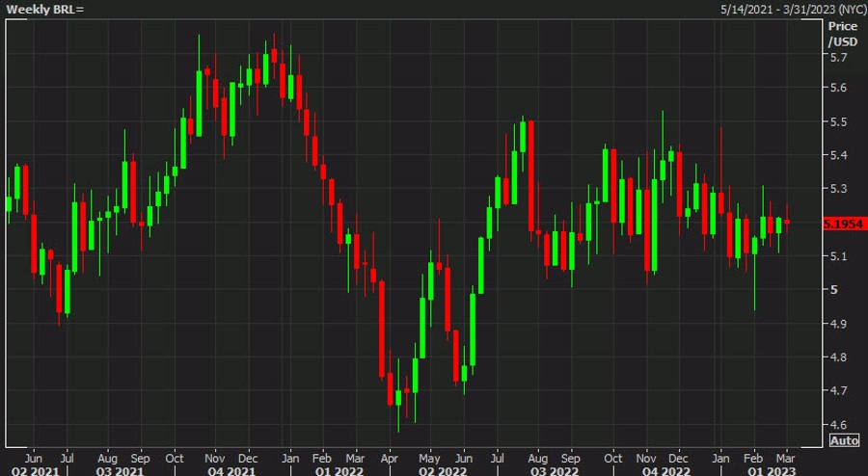Click the Q3 2022 quarter label
The image size is (868, 476).
tap(555, 471)
